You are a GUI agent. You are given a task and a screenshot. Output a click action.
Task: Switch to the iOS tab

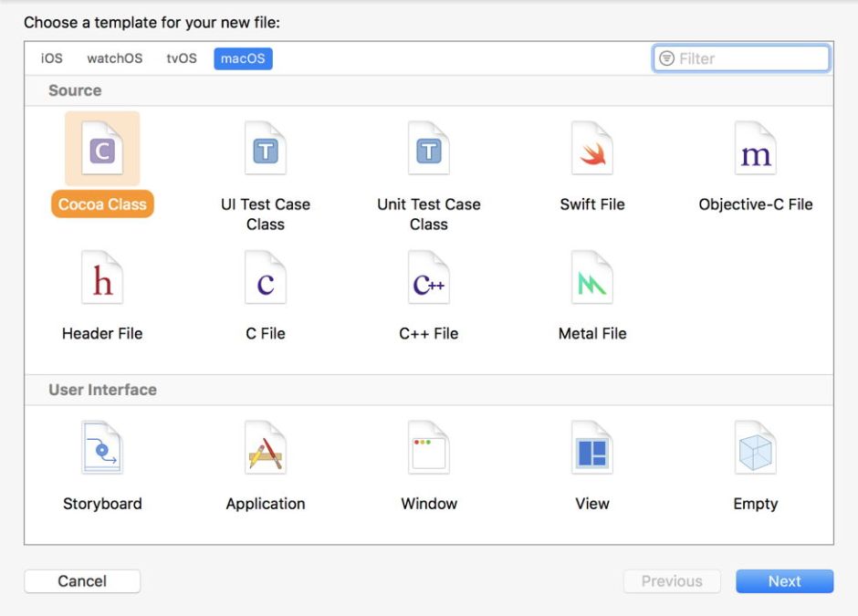click(x=52, y=58)
